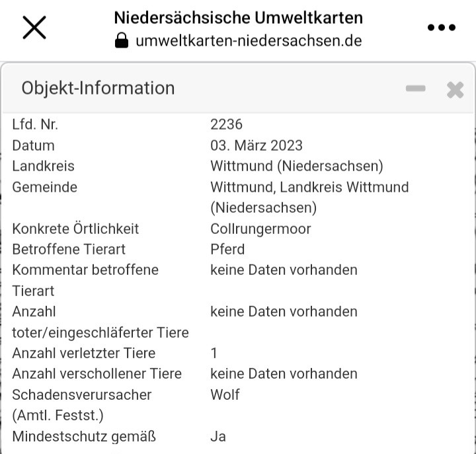Select the date 03. März 2023

257,145
